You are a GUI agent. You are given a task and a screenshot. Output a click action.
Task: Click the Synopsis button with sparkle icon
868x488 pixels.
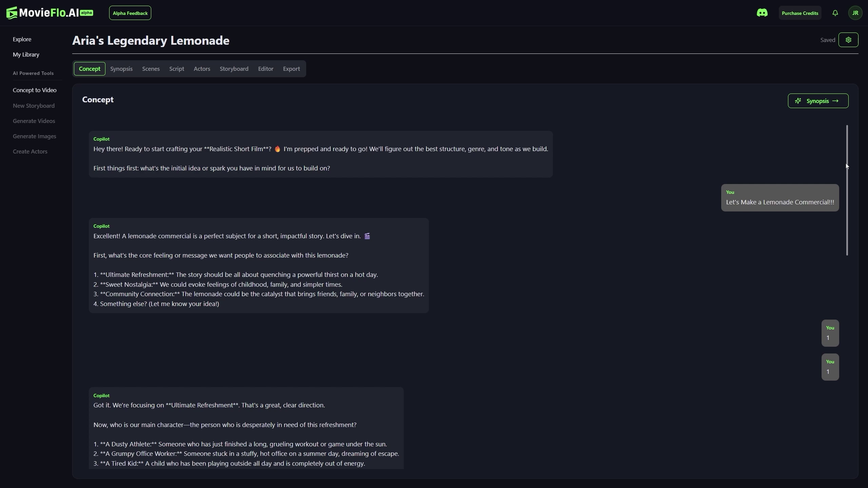coord(818,101)
